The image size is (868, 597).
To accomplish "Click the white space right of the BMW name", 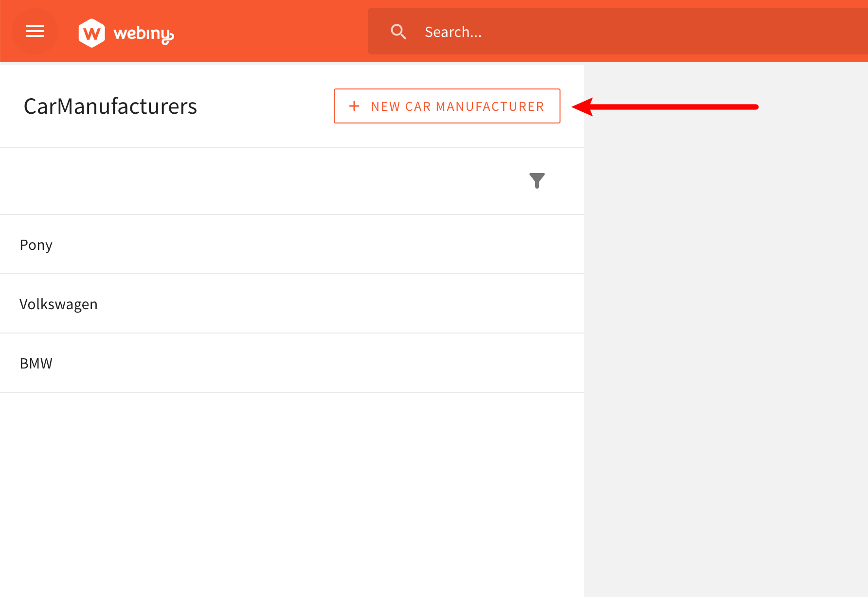I will [x=316, y=363].
